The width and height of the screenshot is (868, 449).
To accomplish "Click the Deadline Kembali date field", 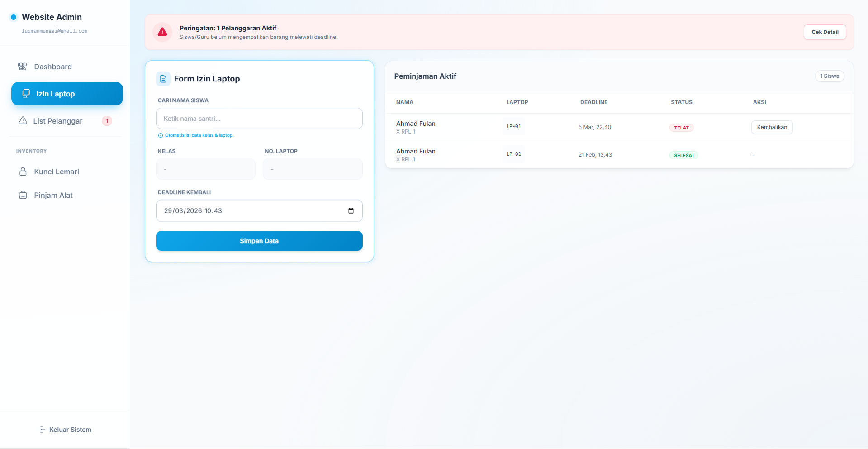I will tap(249, 211).
